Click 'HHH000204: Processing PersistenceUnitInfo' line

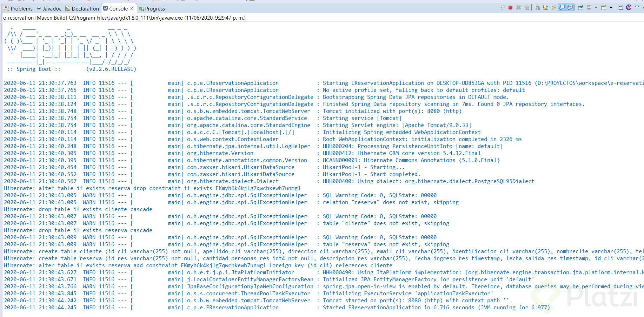[253, 146]
